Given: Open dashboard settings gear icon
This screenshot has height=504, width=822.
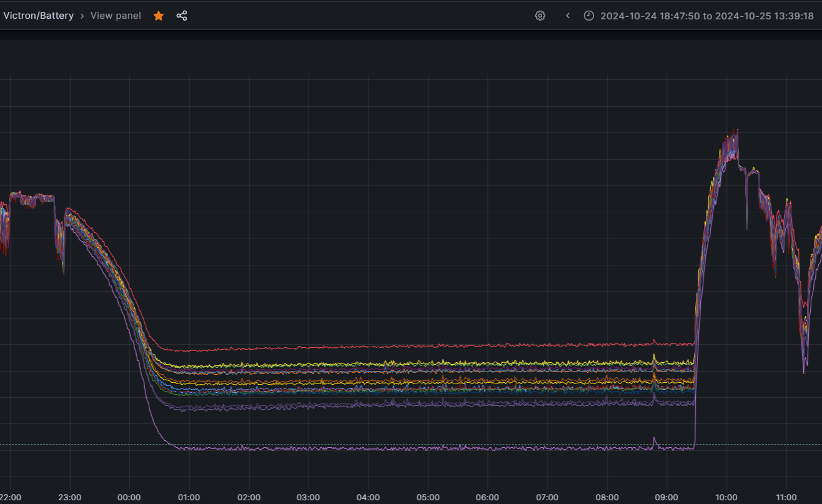Looking at the screenshot, I should [540, 16].
